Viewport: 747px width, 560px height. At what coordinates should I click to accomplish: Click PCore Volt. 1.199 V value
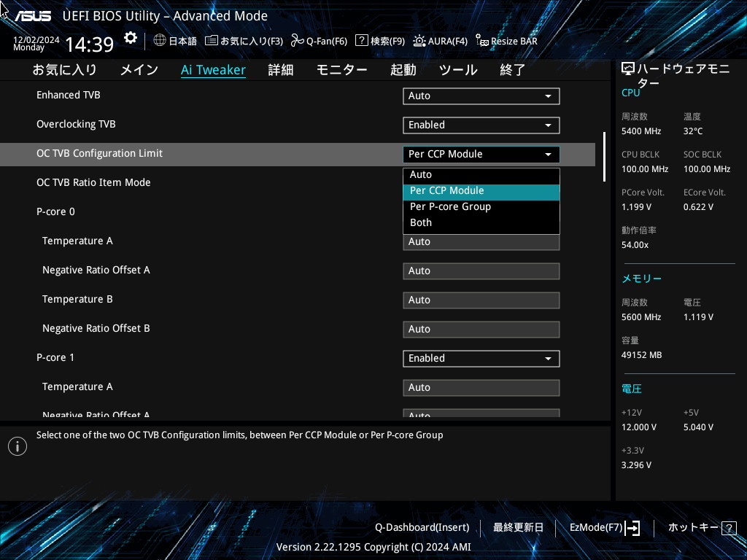[x=636, y=207]
